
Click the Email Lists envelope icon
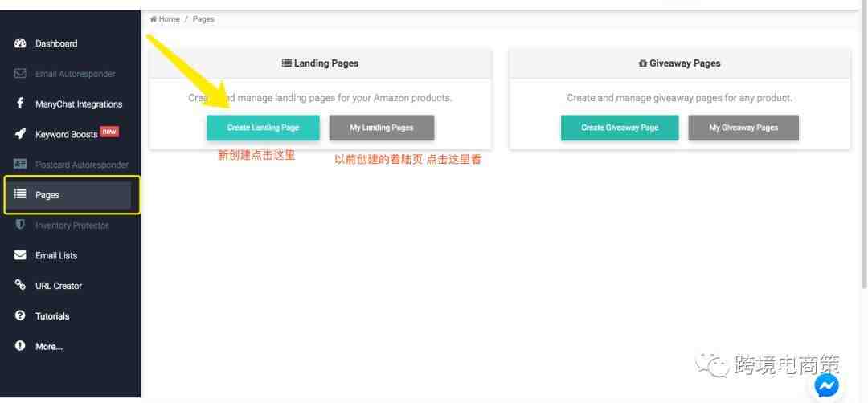pyautogui.click(x=20, y=256)
